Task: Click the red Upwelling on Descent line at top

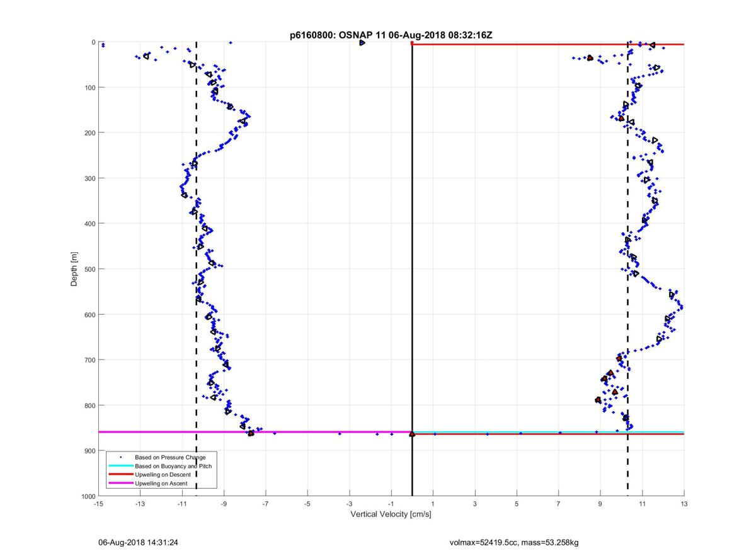Action: point(548,44)
